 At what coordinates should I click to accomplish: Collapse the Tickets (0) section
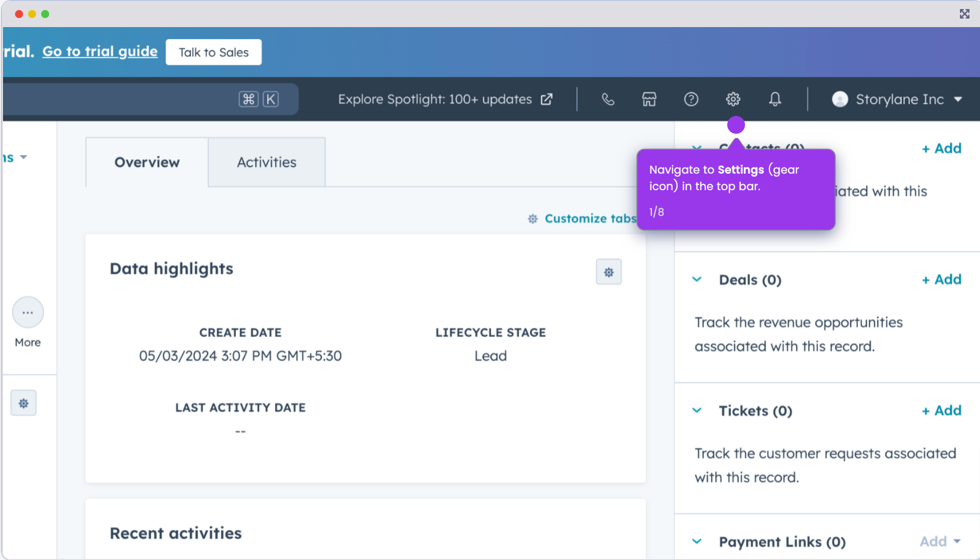(697, 410)
